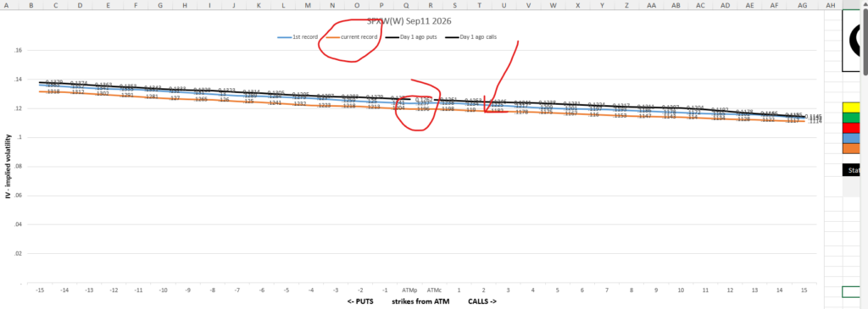Select the 'strikes from ATM' horizontal axis title

[420, 301]
